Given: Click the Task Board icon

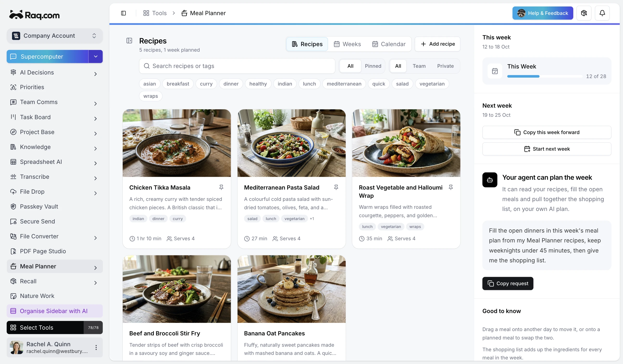Looking at the screenshot, I should pos(13,117).
